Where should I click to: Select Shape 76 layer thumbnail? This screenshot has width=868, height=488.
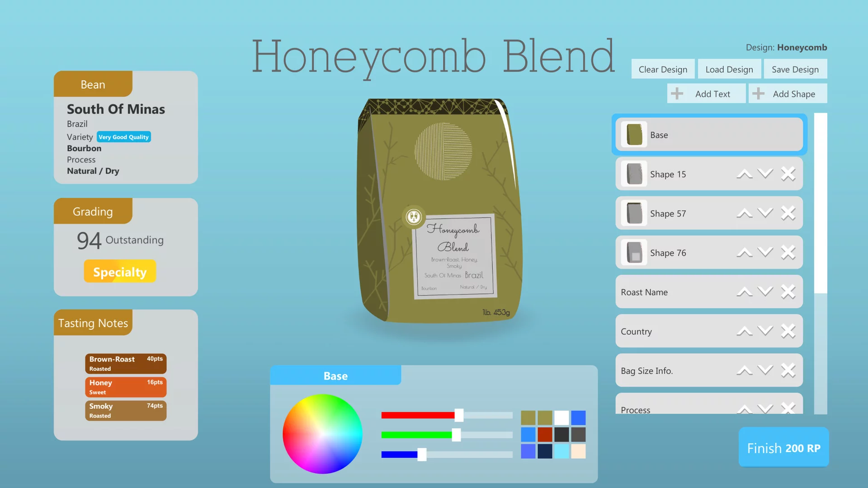click(x=634, y=253)
